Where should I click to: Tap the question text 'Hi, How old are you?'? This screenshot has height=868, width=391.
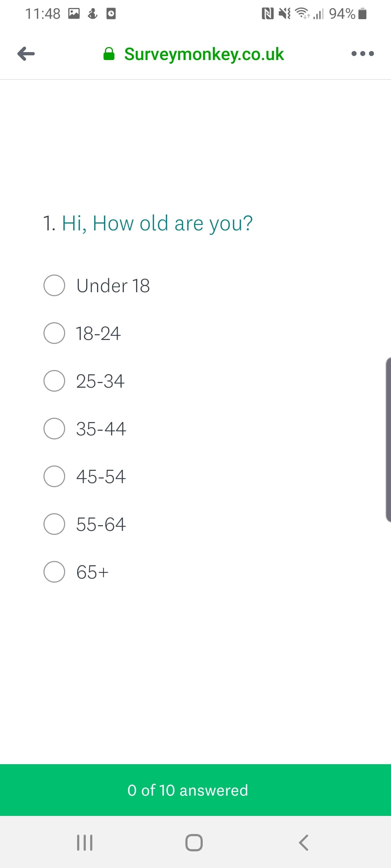pyautogui.click(x=157, y=223)
